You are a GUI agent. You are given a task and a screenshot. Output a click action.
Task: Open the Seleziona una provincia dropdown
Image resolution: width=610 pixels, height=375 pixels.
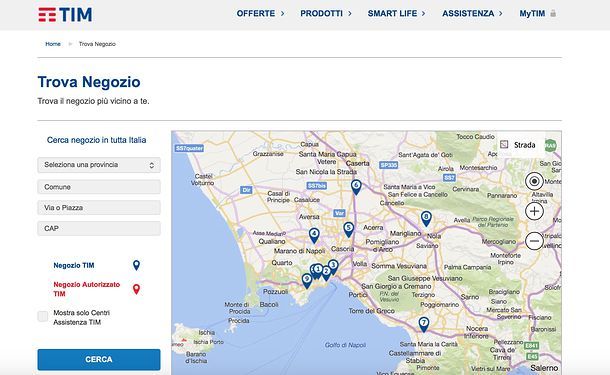99,165
